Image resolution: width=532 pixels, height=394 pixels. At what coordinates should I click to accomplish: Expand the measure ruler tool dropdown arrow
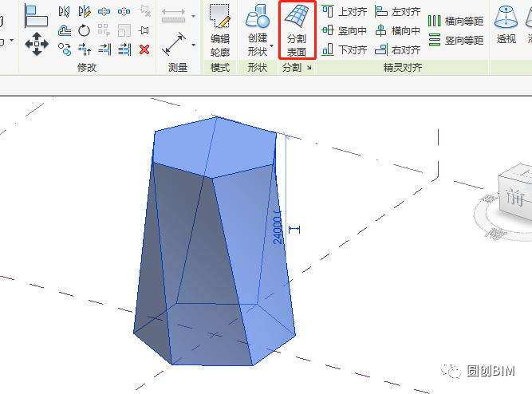(193, 16)
